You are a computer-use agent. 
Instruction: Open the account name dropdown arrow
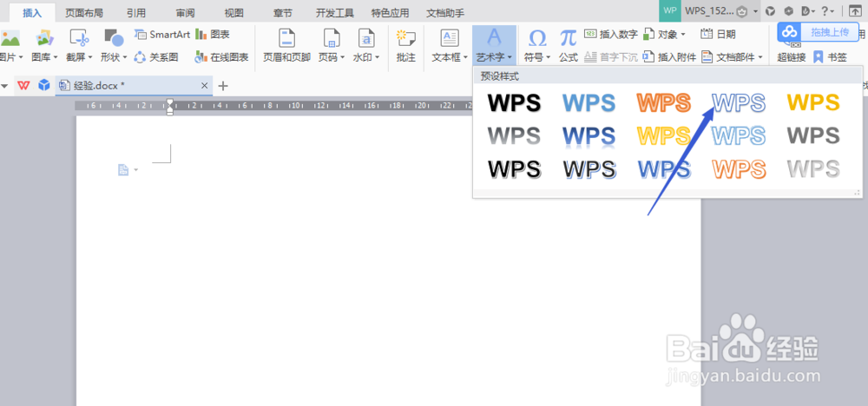click(756, 11)
